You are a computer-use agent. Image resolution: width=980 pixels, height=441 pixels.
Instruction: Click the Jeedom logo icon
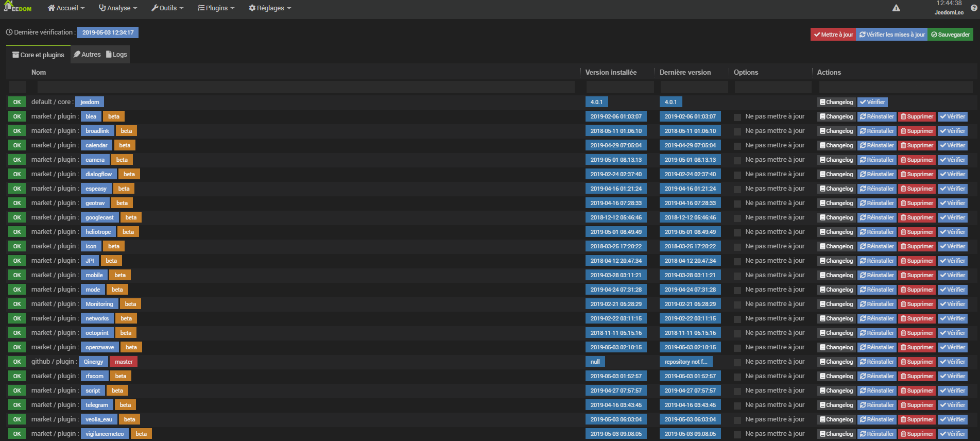point(18,7)
